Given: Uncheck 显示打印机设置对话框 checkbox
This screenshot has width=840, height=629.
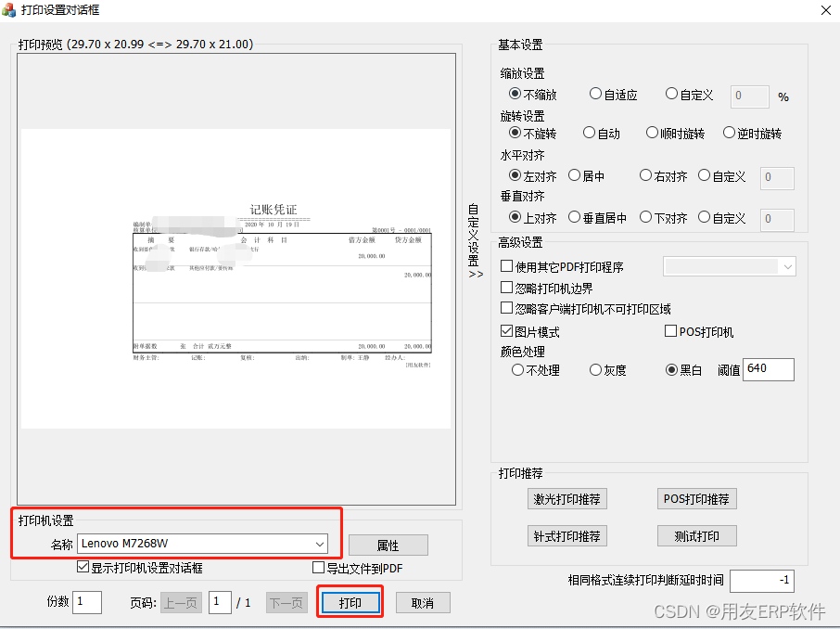Looking at the screenshot, I should pos(83,567).
